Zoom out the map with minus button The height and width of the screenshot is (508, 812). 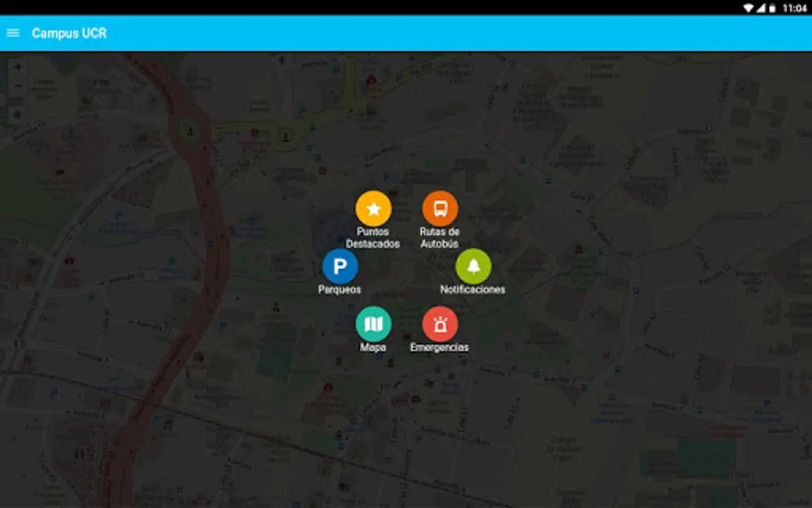click(17, 86)
